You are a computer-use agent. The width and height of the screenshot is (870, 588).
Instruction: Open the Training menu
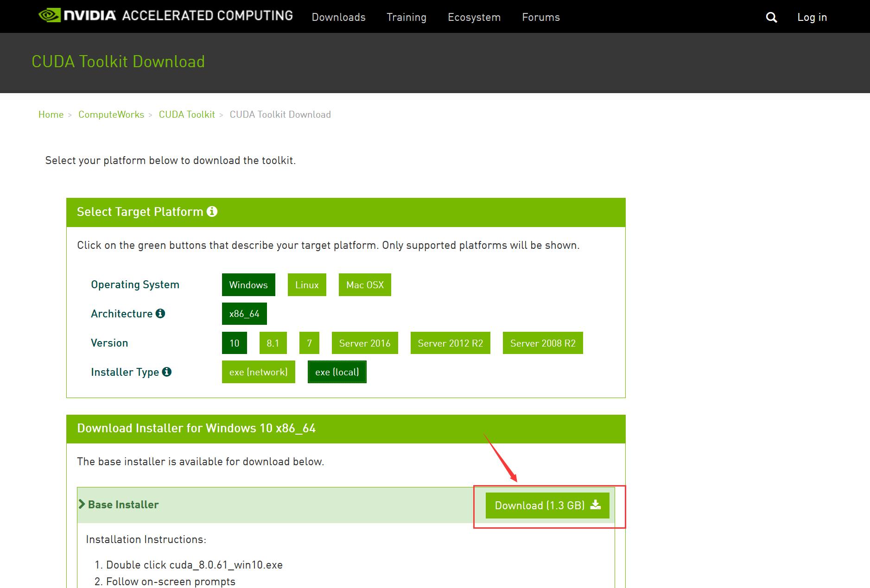(x=406, y=17)
